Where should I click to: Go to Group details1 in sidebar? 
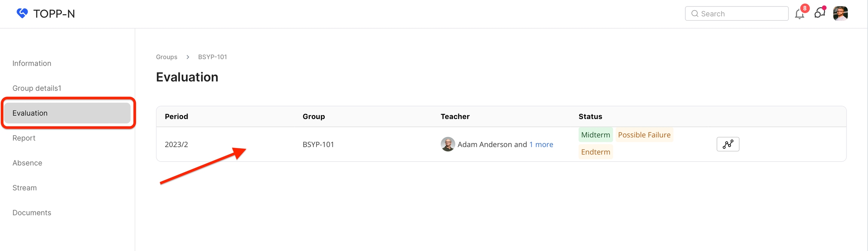[37, 88]
